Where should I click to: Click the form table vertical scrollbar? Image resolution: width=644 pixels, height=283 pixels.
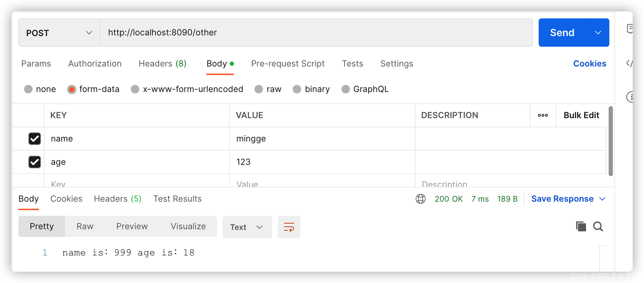(x=610, y=141)
